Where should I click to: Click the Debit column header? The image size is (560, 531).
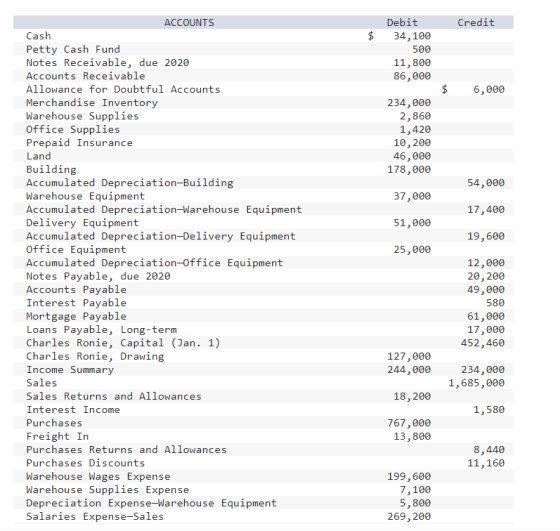point(402,22)
